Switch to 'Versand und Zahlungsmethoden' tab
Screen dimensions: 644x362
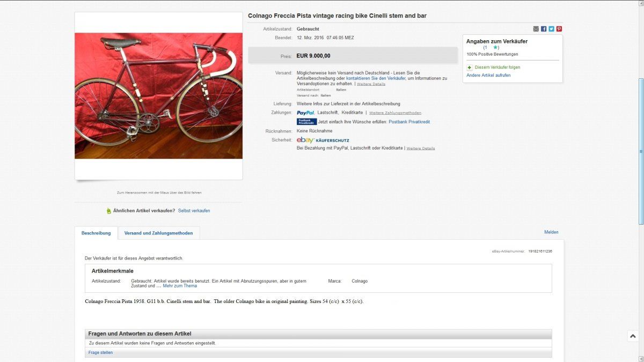coord(159,233)
